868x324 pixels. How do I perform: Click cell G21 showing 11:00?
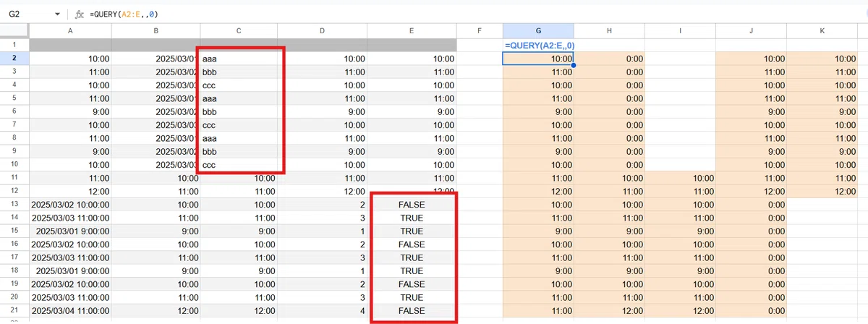coord(539,311)
